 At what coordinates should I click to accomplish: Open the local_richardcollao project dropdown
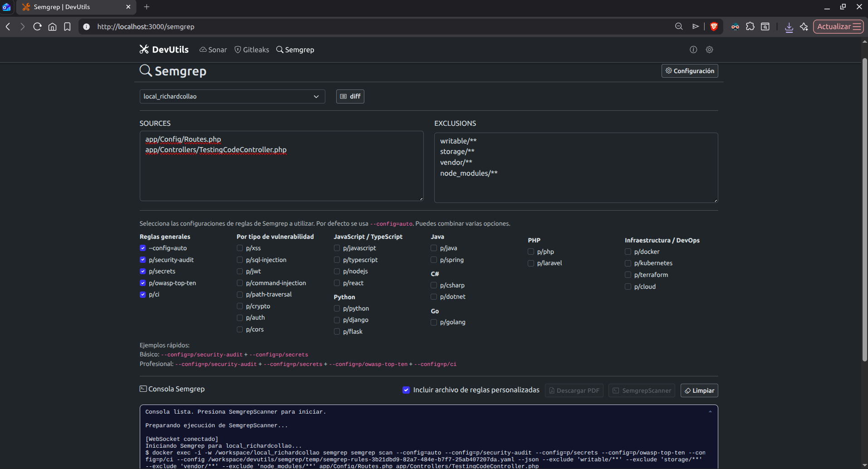coord(232,96)
